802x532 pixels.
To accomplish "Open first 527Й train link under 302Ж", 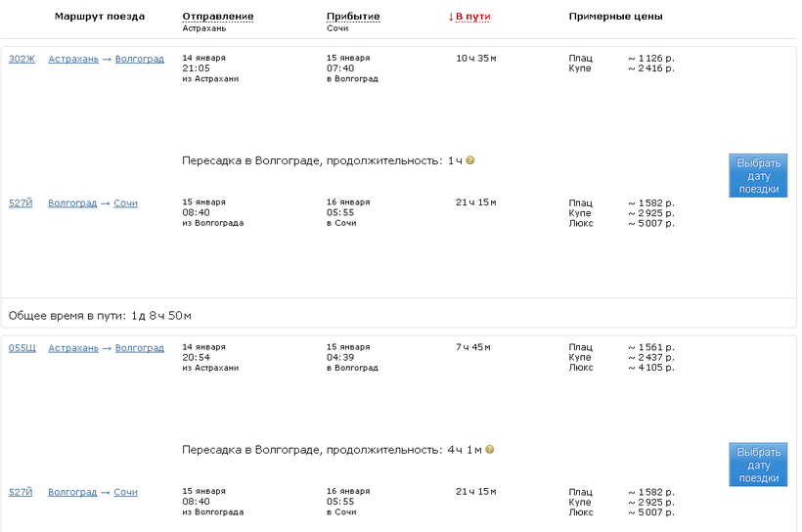I will point(21,203).
